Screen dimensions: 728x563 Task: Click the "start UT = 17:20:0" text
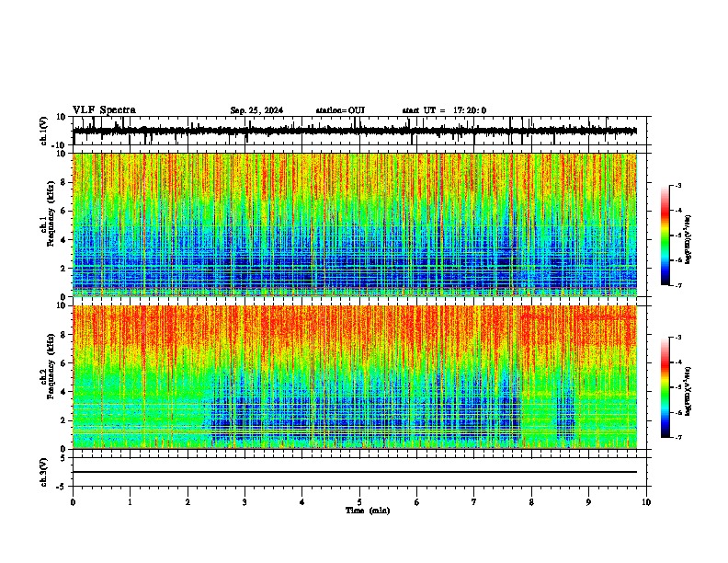[x=444, y=110]
